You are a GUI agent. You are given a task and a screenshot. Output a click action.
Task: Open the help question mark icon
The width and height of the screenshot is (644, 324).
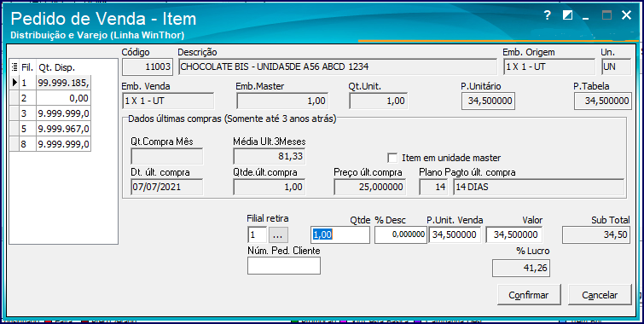click(547, 15)
